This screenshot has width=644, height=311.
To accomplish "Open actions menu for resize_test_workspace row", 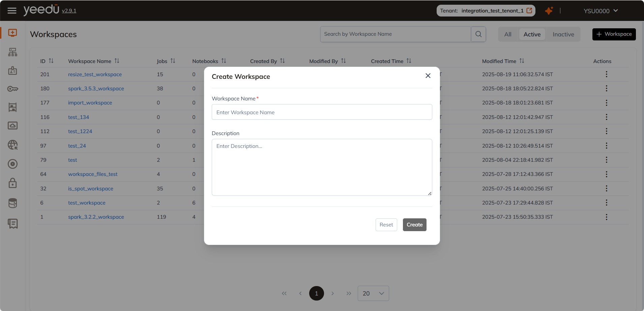I will (x=606, y=74).
